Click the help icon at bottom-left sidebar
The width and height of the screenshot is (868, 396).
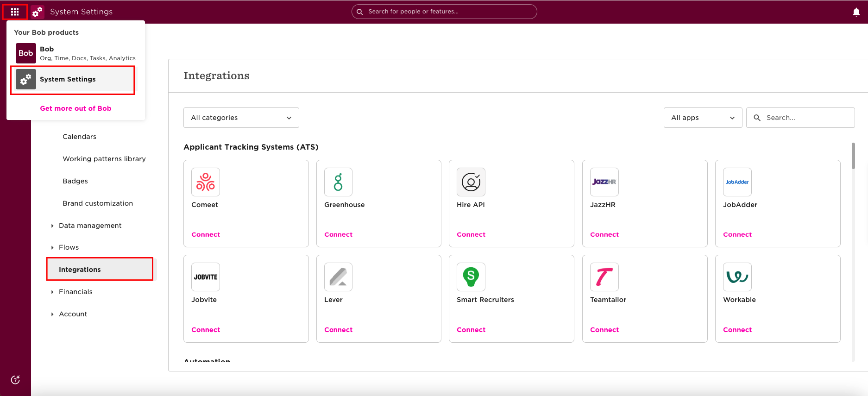click(15, 380)
